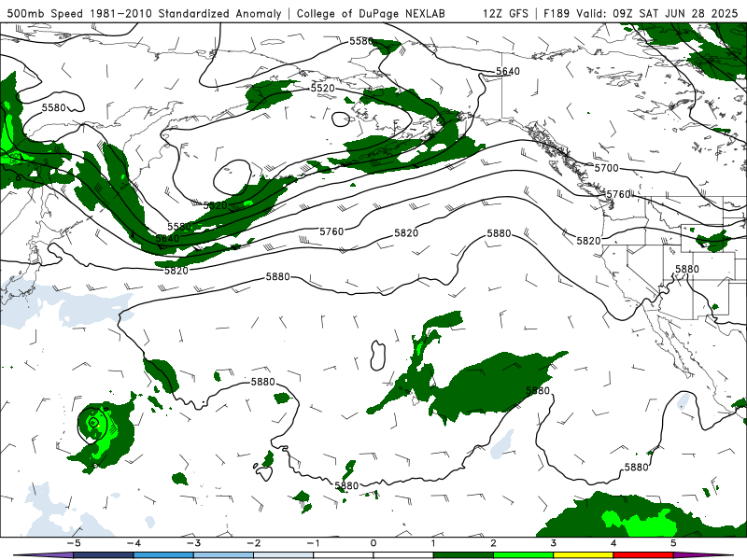The width and height of the screenshot is (747, 560).
Task: Click the light blue -3 to -2 colorbar segment
Action: [223, 555]
